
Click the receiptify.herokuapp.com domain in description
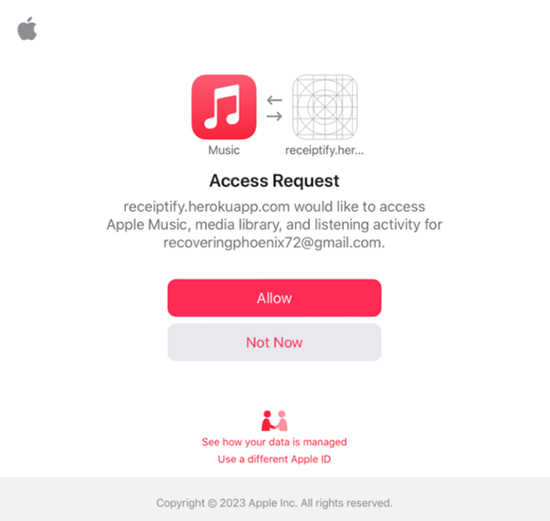pyautogui.click(x=207, y=207)
